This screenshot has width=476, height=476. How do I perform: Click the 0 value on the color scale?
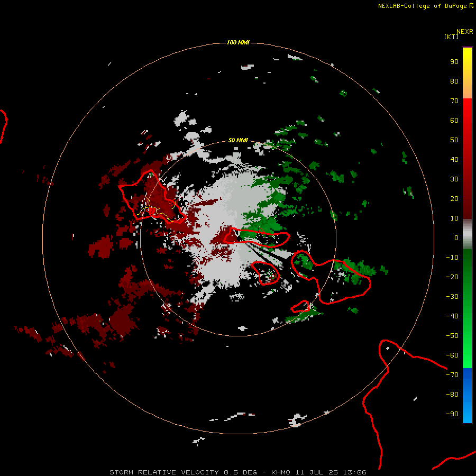[x=456, y=238]
